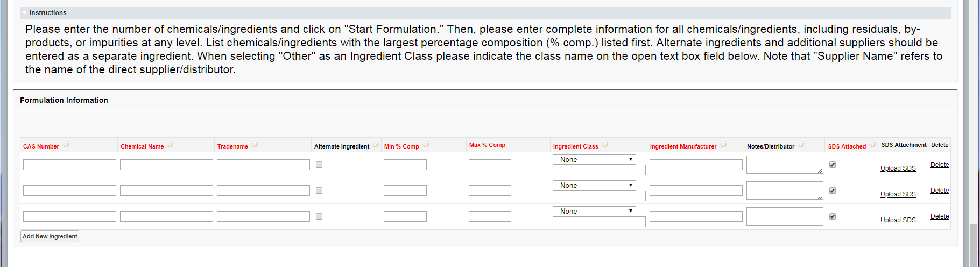Click help icon beside Notes/Distributor header
The image size is (980, 267).
[x=801, y=145]
